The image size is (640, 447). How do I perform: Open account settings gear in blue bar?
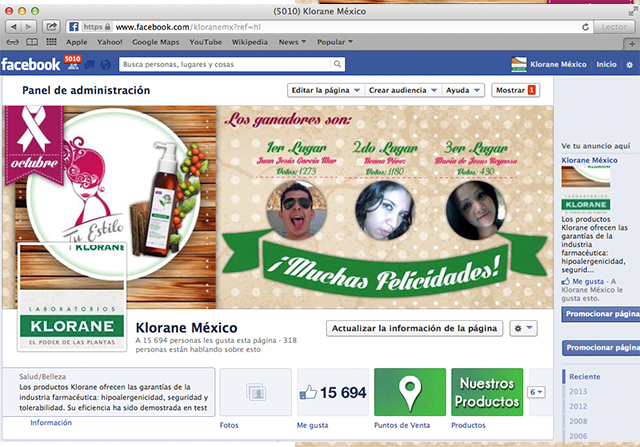pos(629,64)
